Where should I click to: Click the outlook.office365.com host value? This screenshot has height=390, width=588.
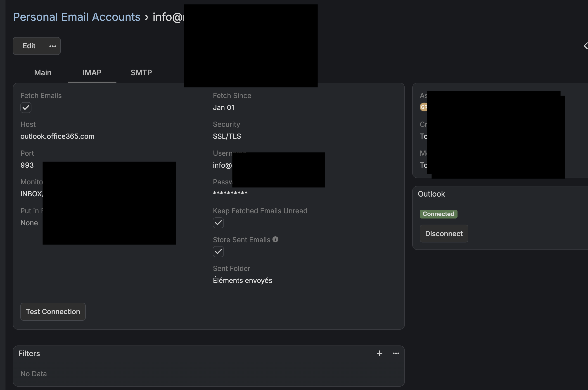pyautogui.click(x=57, y=136)
